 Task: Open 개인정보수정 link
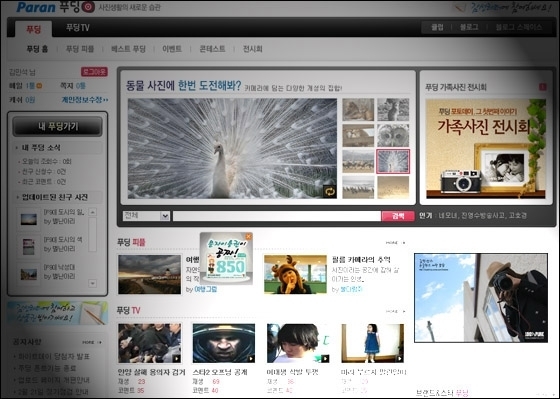(85, 100)
